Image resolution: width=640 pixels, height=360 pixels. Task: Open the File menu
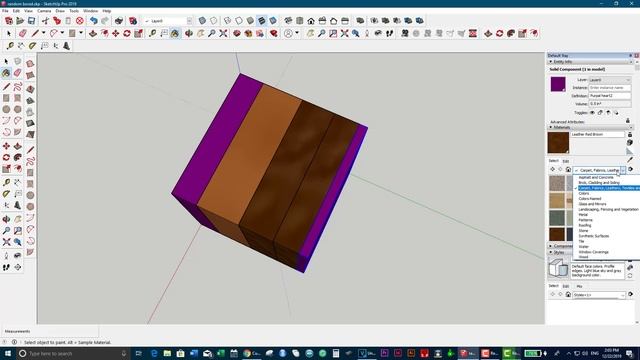click(5, 11)
